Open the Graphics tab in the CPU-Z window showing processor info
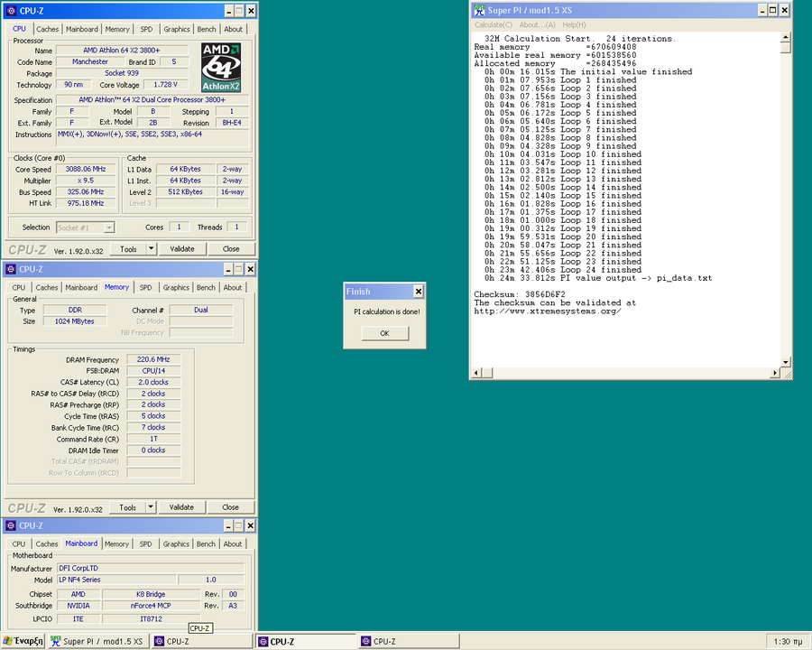 177,30
